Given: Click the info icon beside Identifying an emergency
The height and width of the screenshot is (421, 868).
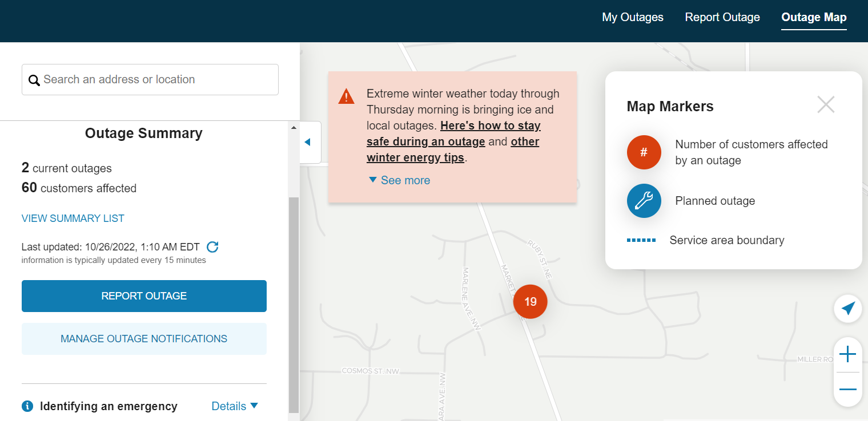Looking at the screenshot, I should (x=27, y=406).
